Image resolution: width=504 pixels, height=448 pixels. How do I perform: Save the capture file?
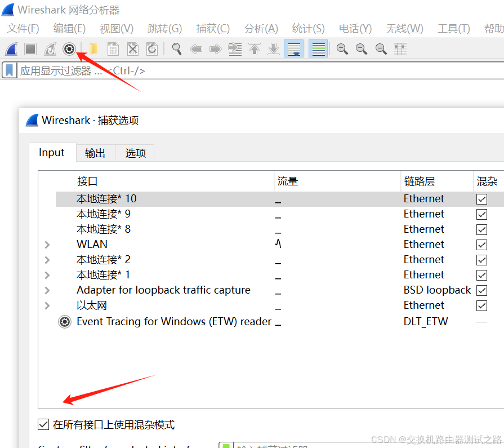click(x=113, y=49)
